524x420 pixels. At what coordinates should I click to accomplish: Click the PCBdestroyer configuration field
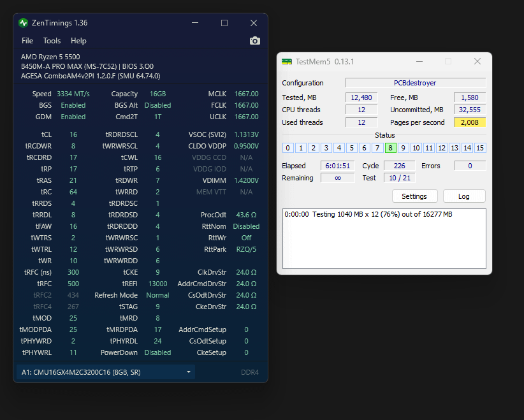(x=416, y=83)
